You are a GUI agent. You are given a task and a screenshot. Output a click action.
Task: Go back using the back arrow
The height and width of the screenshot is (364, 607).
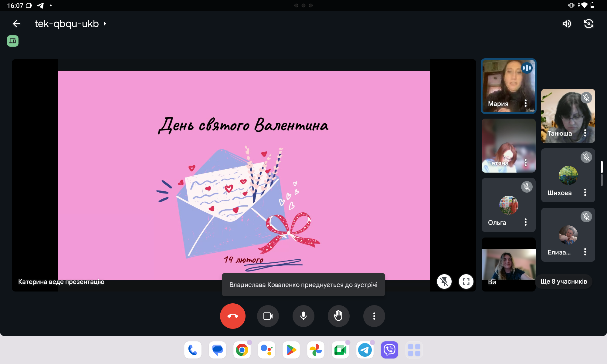pos(16,24)
